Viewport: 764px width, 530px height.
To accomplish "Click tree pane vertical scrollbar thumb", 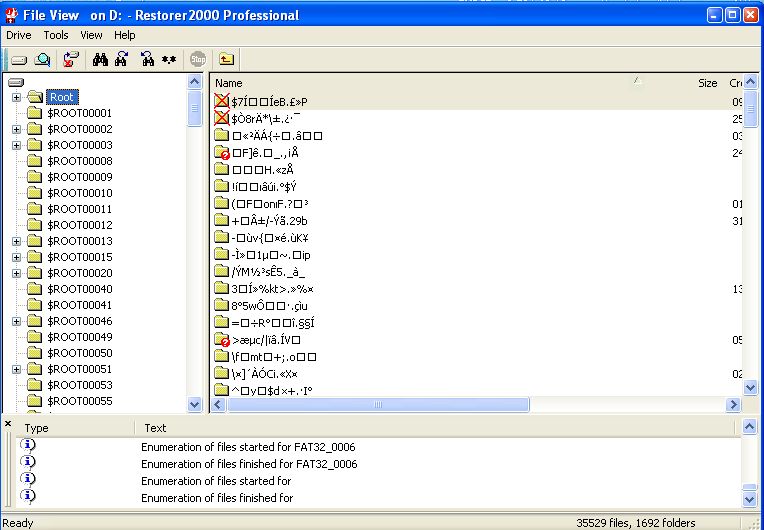I will tap(194, 108).
